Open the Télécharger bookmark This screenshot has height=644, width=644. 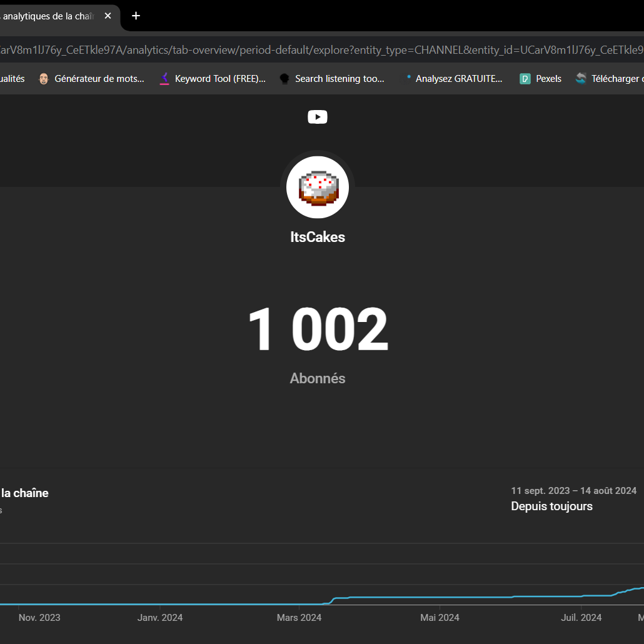(x=609, y=79)
